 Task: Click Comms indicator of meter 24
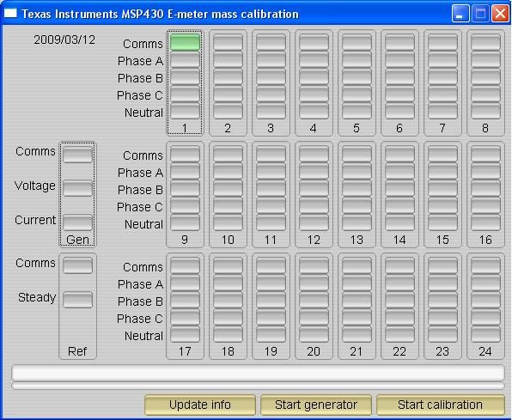click(485, 265)
